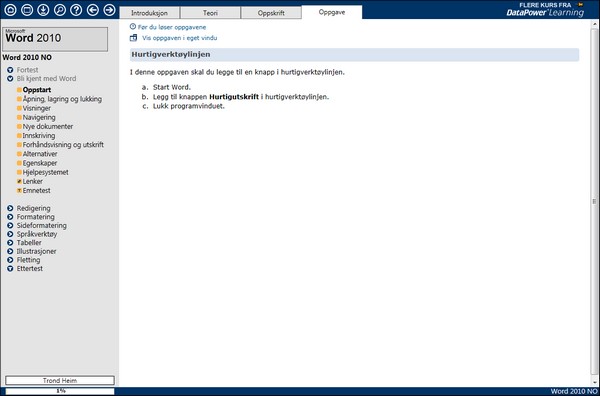The height and width of the screenshot is (396, 600).
Task: Switch to the Introduksjon tab
Action: click(149, 13)
